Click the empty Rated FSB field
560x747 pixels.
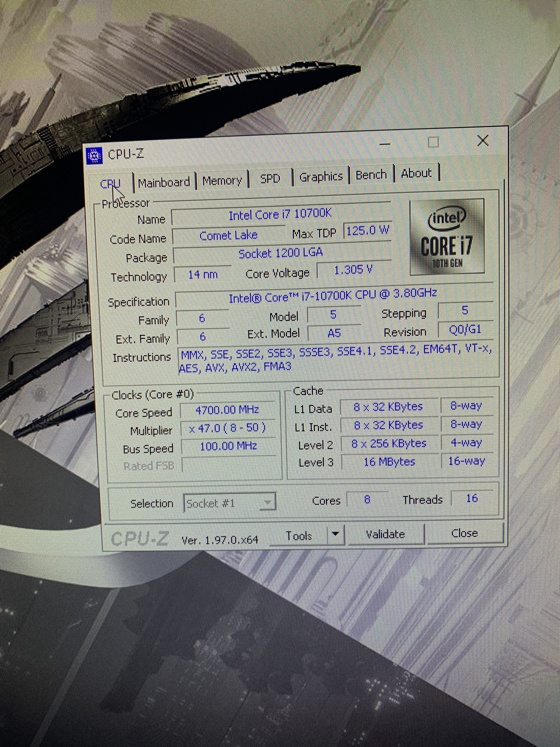[x=229, y=465]
